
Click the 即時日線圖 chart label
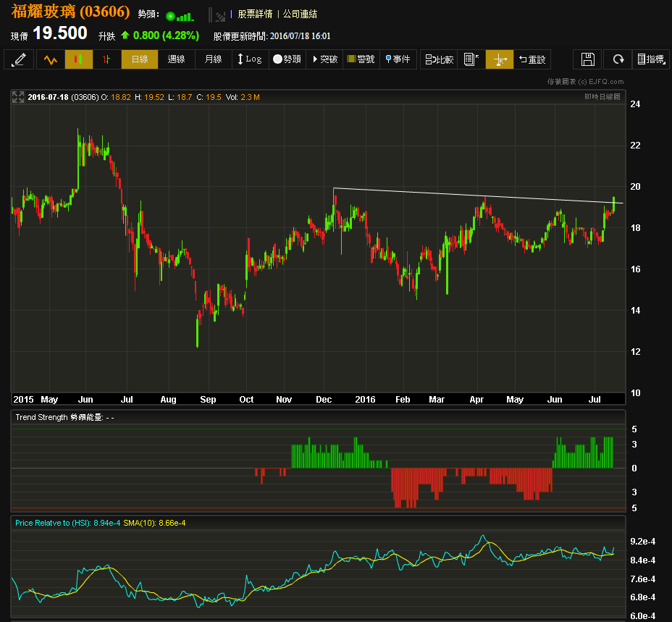coord(602,97)
